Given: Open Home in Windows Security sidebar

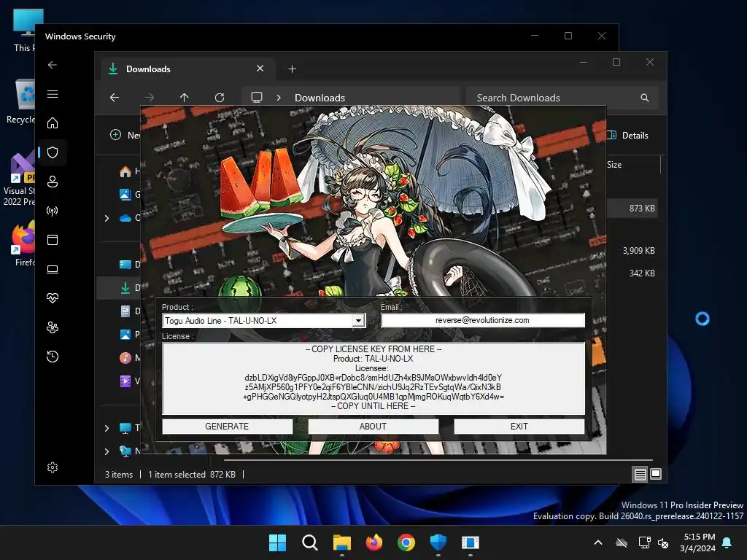Looking at the screenshot, I should 53,123.
